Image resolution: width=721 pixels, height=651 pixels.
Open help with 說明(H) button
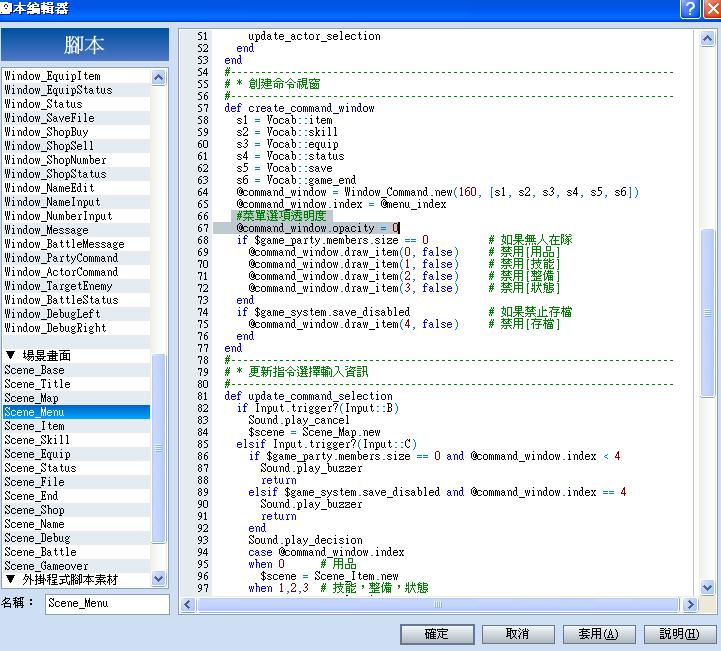point(680,634)
